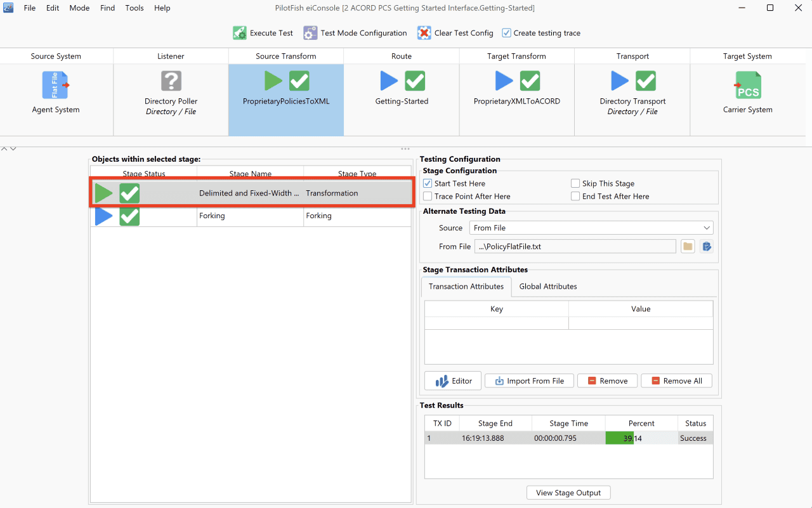The height and width of the screenshot is (508, 812).
Task: Open the Find menu
Action: click(108, 8)
